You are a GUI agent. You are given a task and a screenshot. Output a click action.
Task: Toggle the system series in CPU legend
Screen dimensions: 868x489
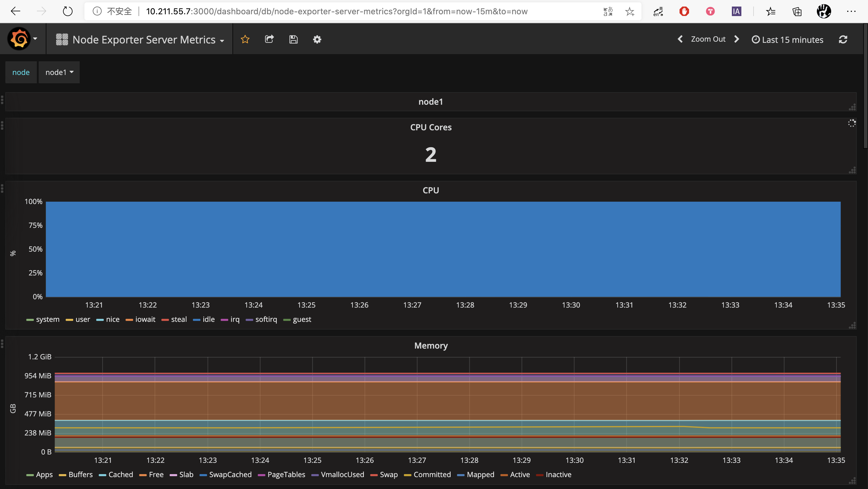(x=48, y=319)
